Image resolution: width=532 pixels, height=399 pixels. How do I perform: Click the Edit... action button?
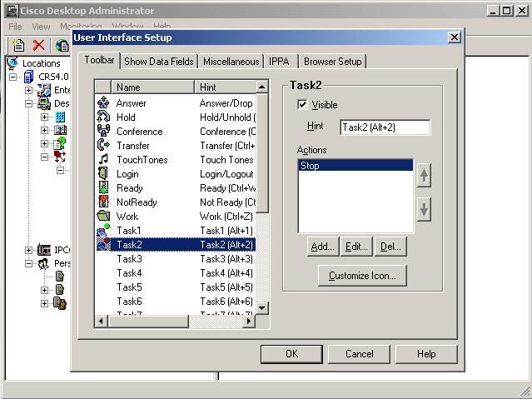(356, 247)
